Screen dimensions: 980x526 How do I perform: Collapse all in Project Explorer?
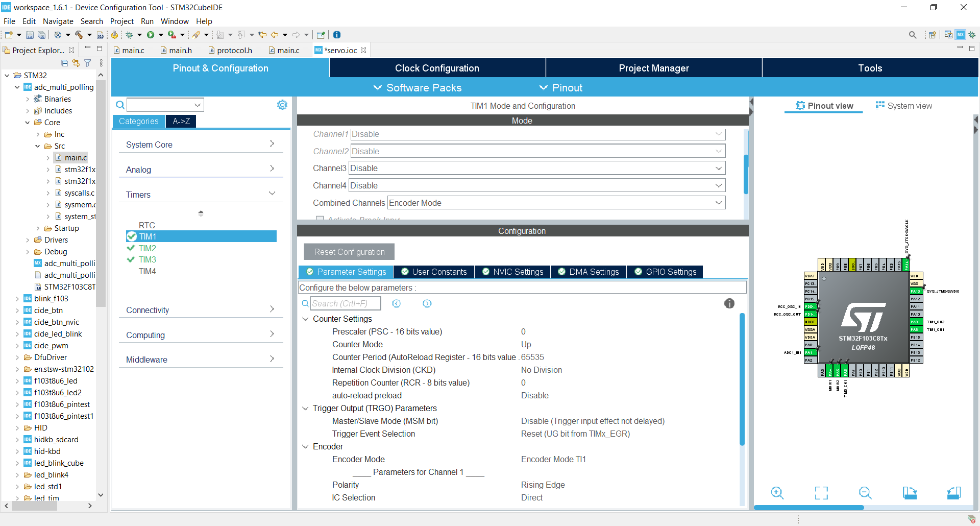click(x=64, y=63)
